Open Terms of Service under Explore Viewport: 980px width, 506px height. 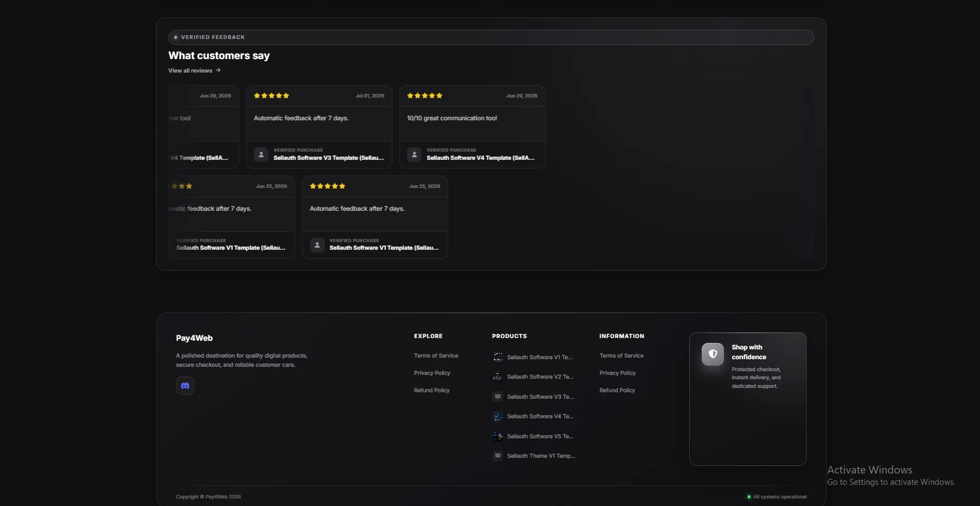pos(436,356)
